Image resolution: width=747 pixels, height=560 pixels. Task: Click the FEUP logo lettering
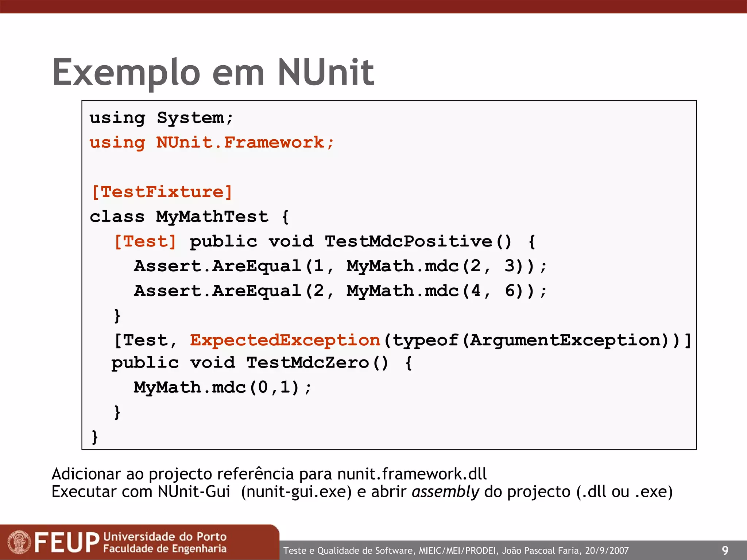pos(67,542)
